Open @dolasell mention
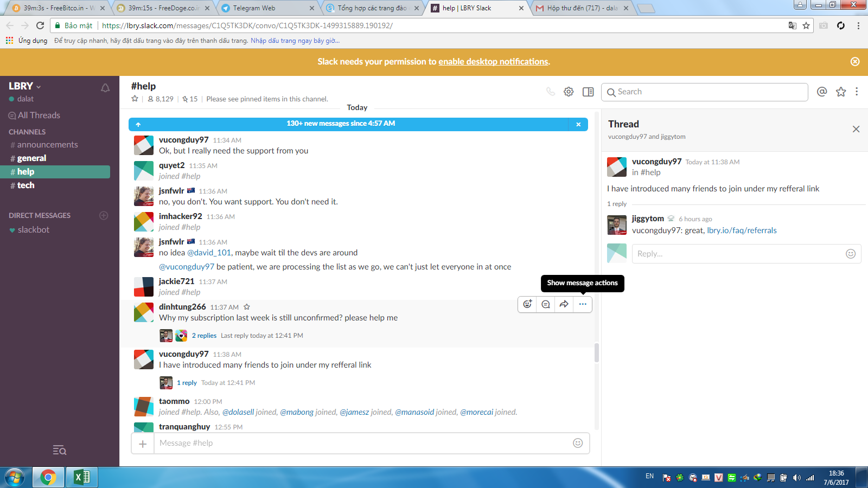Screen dimensions: 868x488 [238, 412]
